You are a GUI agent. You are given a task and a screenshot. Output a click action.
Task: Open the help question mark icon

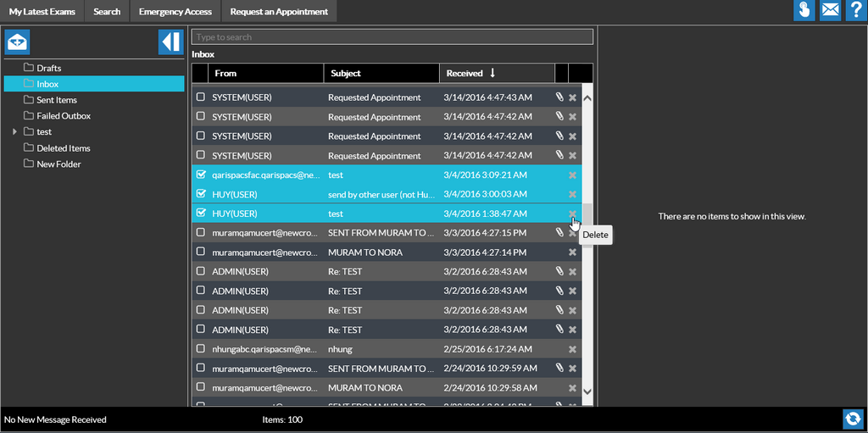[x=855, y=10]
